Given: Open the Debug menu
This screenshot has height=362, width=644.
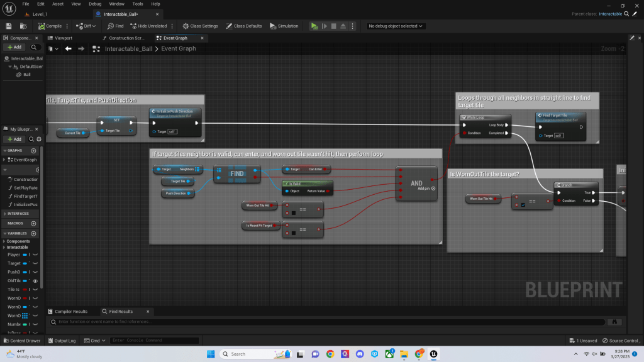Looking at the screenshot, I should point(94,4).
